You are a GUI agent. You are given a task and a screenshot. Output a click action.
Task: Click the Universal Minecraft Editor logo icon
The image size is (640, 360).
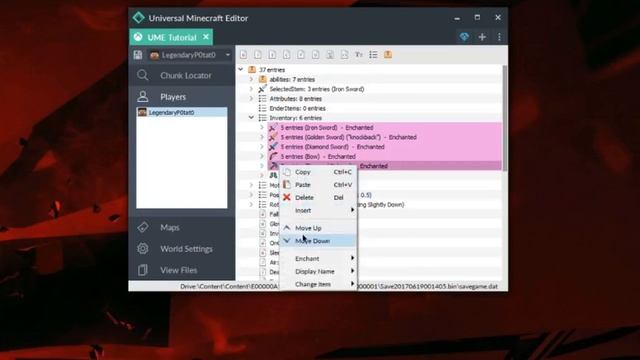coord(139,18)
